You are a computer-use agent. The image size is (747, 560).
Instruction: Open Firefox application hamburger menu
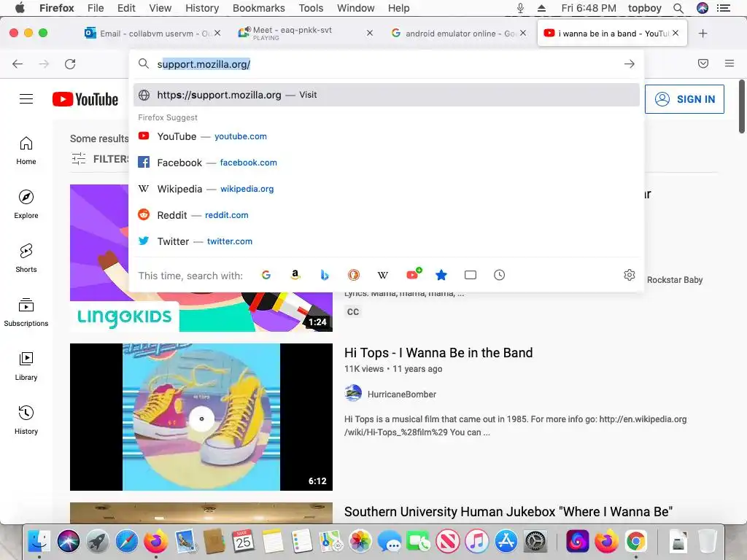coord(729,63)
